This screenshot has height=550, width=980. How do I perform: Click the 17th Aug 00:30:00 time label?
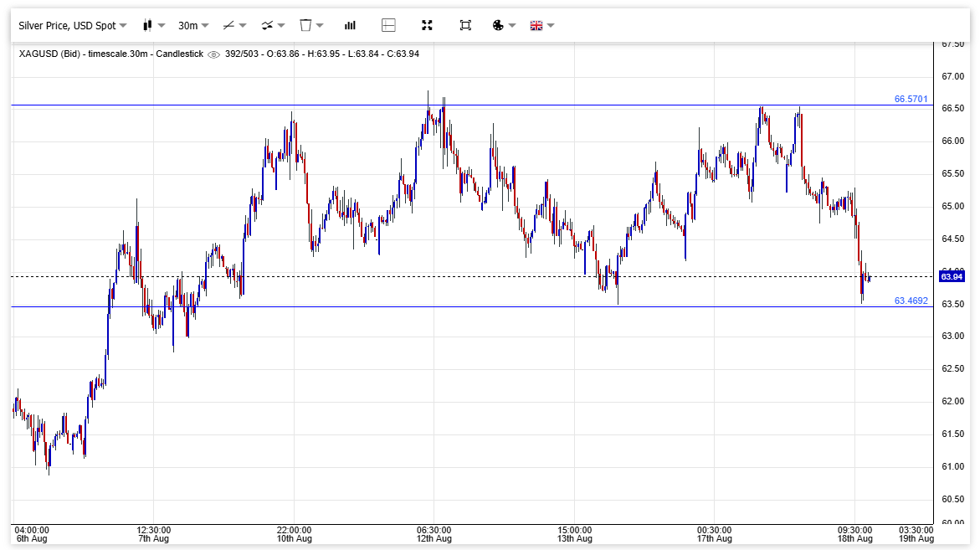(715, 534)
